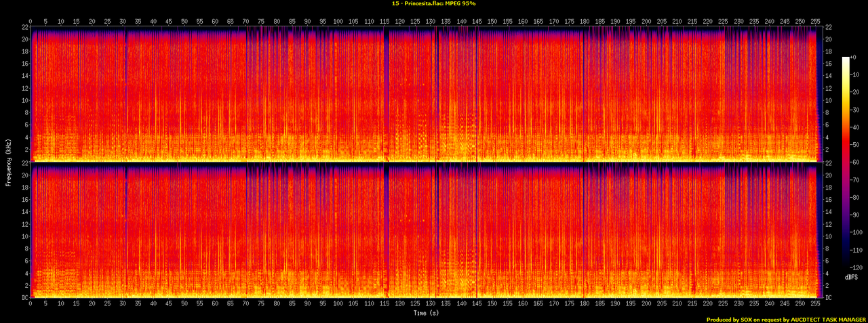Click the upper channel spectrogram plot

pos(426,93)
